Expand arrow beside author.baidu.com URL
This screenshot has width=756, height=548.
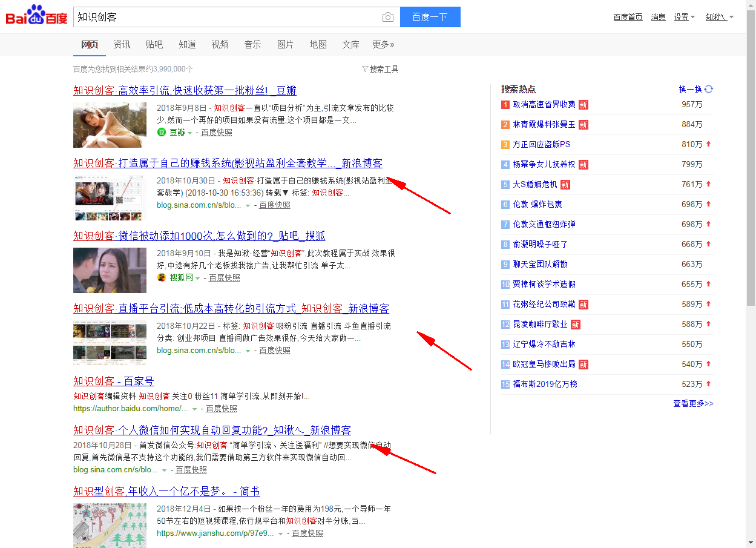194,409
